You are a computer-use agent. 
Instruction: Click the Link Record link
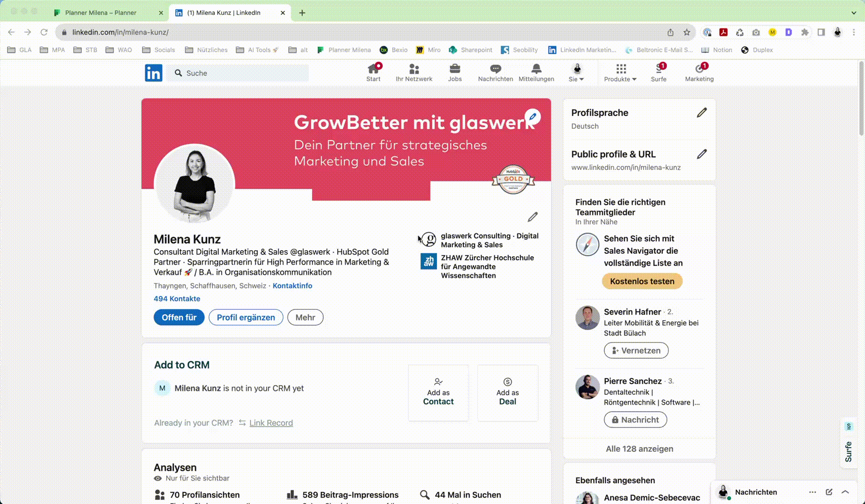[271, 423]
